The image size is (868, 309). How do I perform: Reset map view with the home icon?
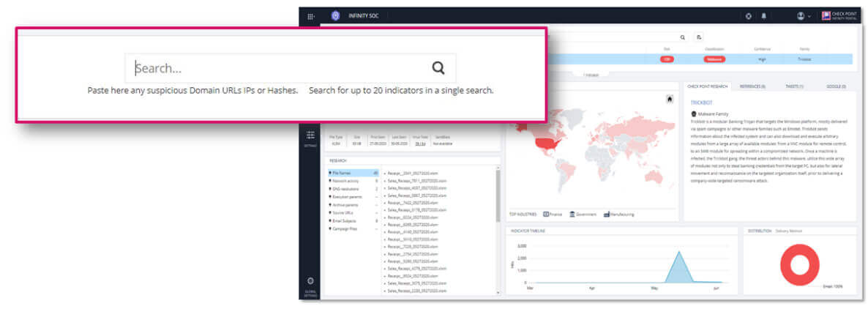click(x=669, y=99)
